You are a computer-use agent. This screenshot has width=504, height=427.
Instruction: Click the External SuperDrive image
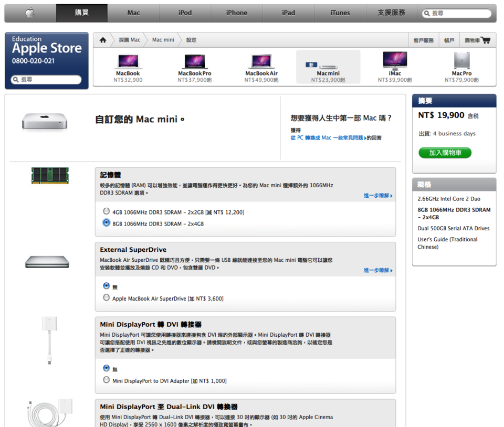(x=47, y=262)
